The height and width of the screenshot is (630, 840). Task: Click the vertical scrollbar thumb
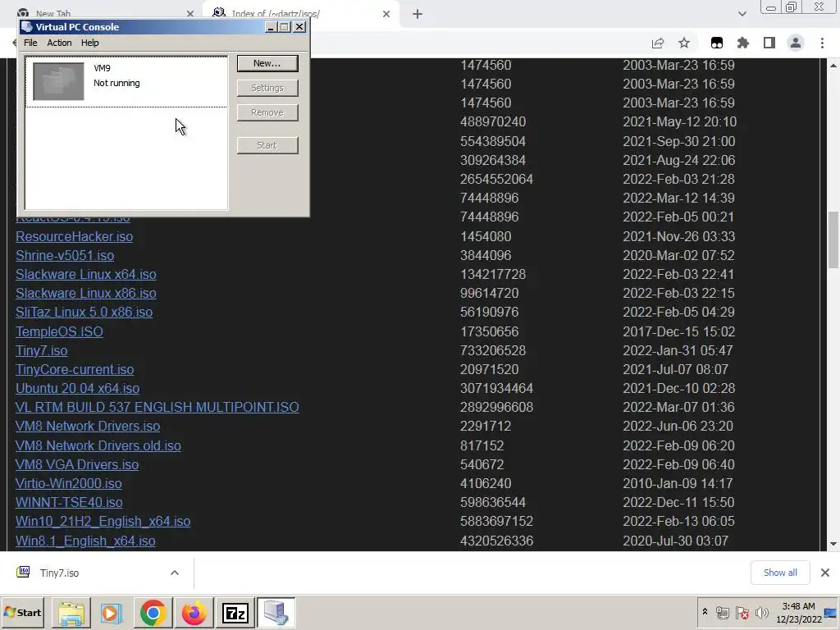(833, 240)
